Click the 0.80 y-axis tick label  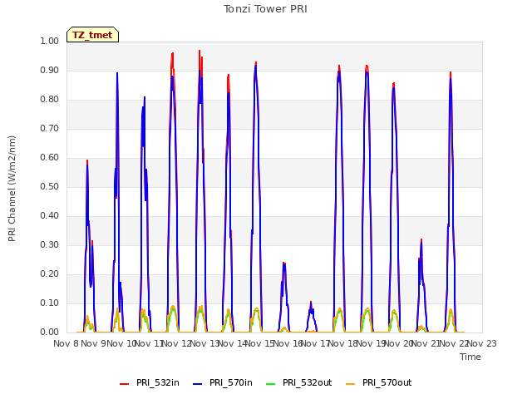(x=50, y=100)
